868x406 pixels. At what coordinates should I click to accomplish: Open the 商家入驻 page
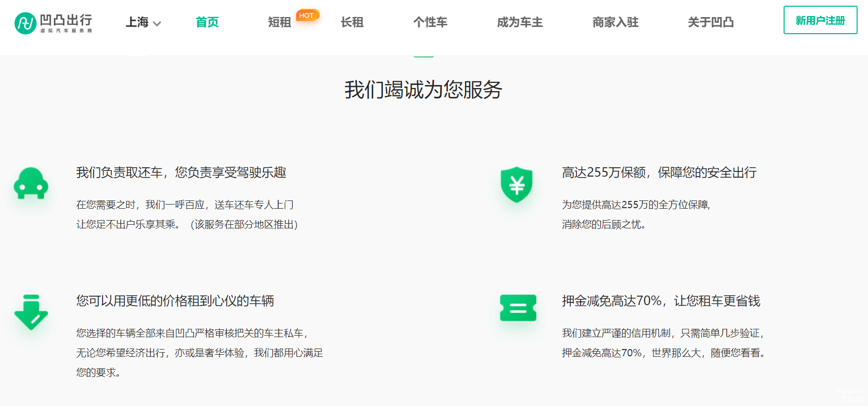coord(615,22)
